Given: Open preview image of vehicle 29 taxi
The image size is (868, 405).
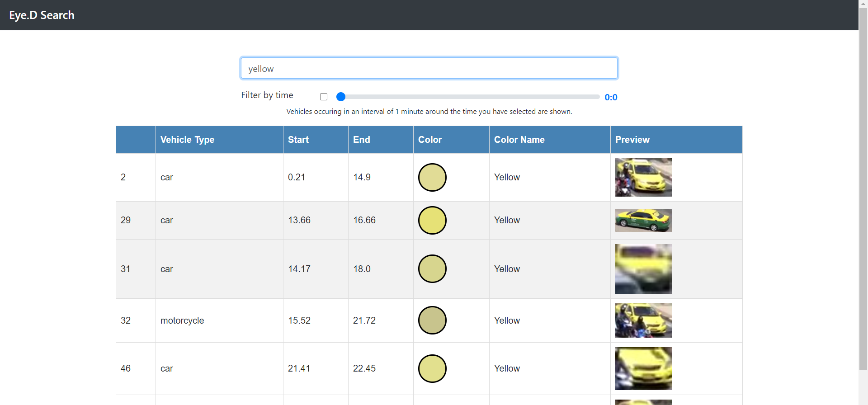Looking at the screenshot, I should click(643, 220).
